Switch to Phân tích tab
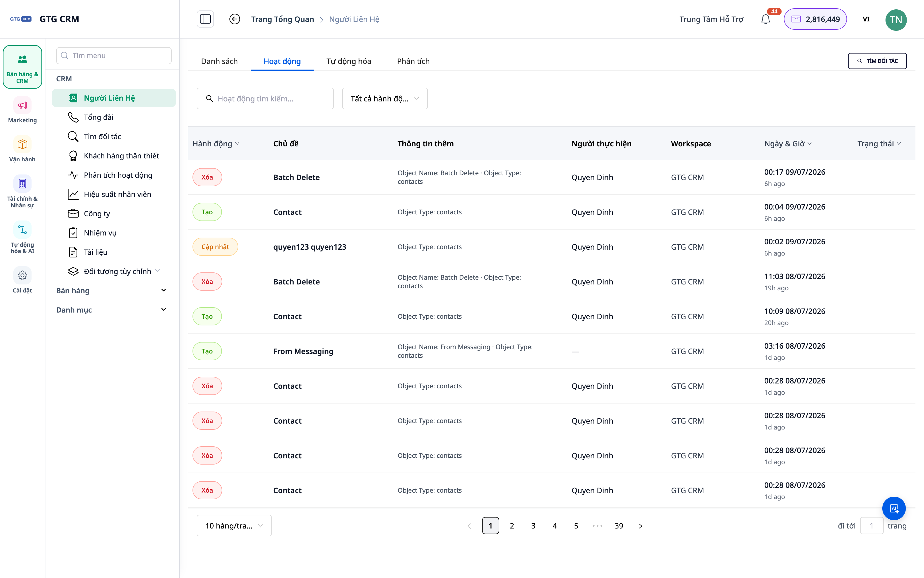 click(413, 61)
